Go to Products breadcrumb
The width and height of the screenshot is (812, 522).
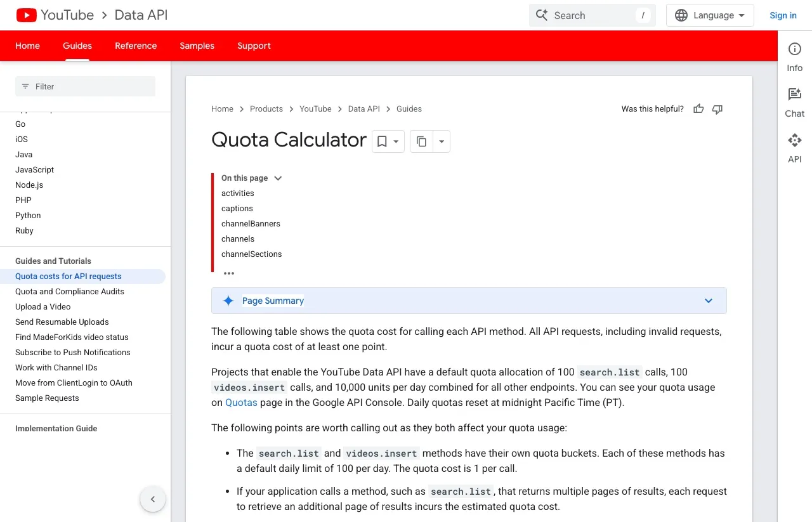click(x=266, y=109)
